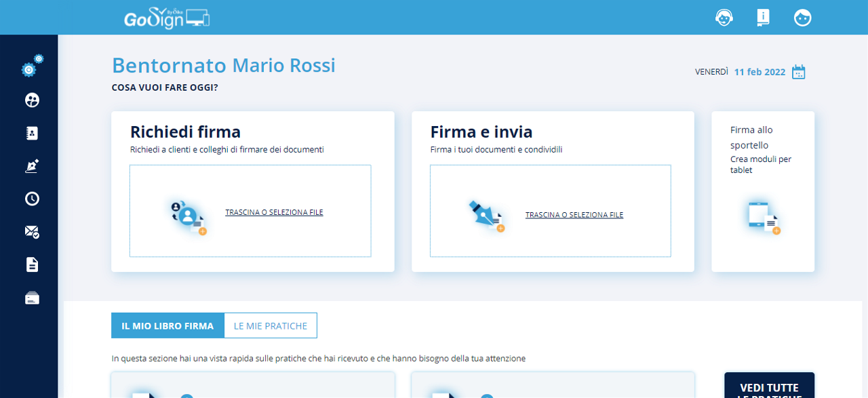The width and height of the screenshot is (868, 398).
Task: Switch to the Le Mie Pratiche tab
Action: 270,325
